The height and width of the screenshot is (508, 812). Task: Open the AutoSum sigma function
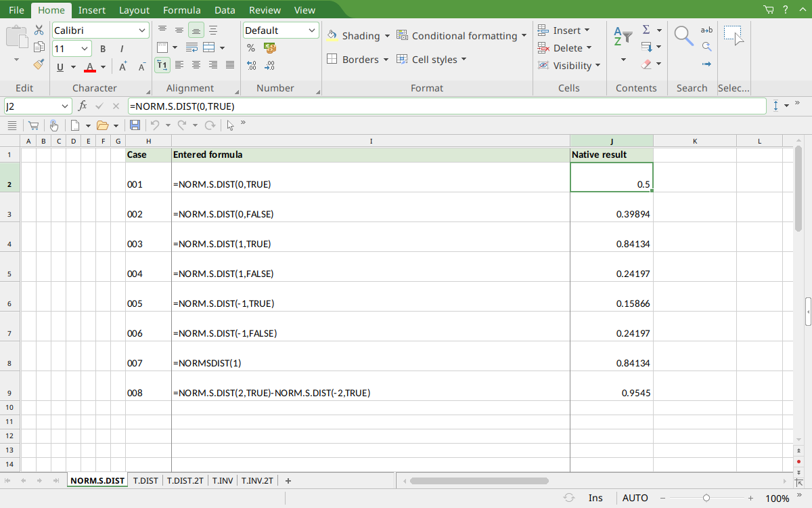click(x=646, y=30)
